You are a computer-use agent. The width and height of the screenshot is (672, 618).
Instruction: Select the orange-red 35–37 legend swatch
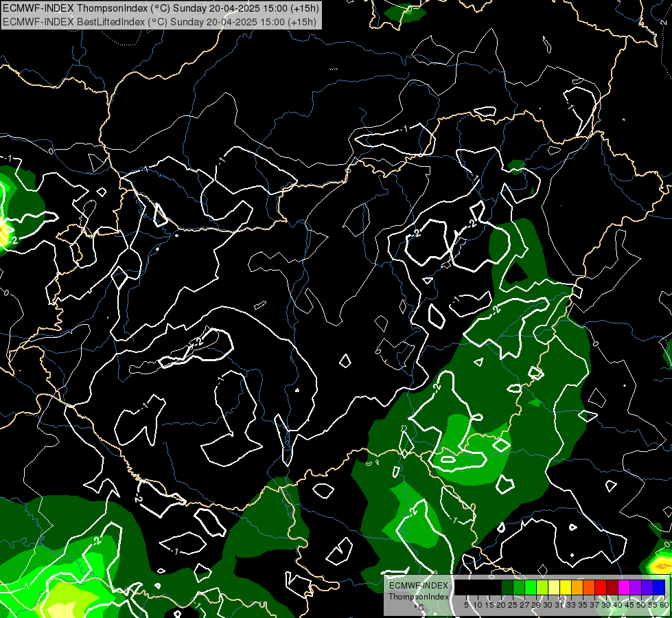589,588
